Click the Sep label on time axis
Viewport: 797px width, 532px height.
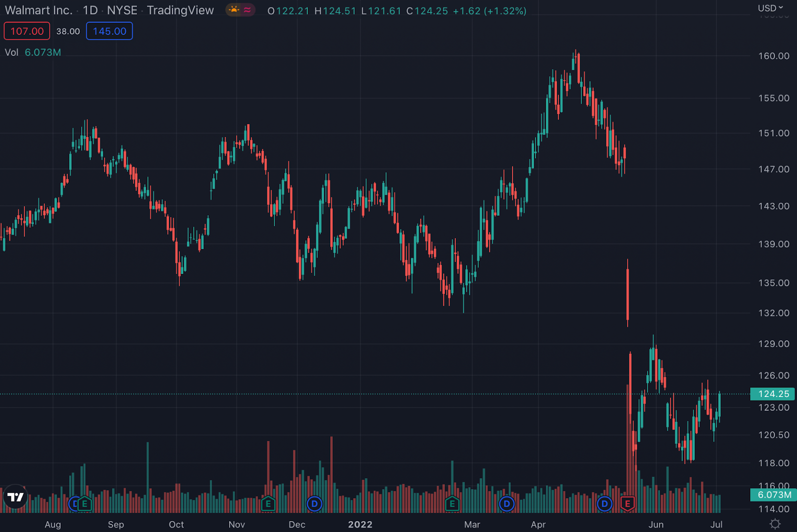coord(116,525)
